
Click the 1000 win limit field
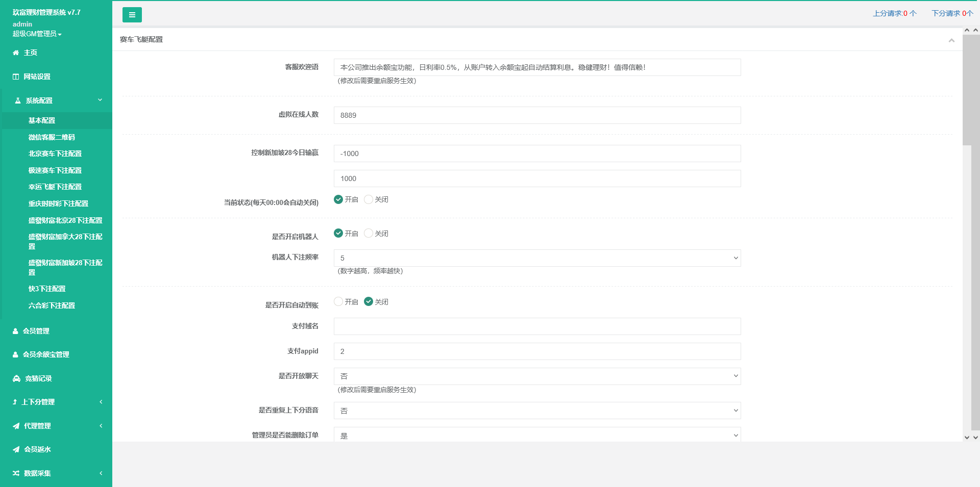pos(537,178)
